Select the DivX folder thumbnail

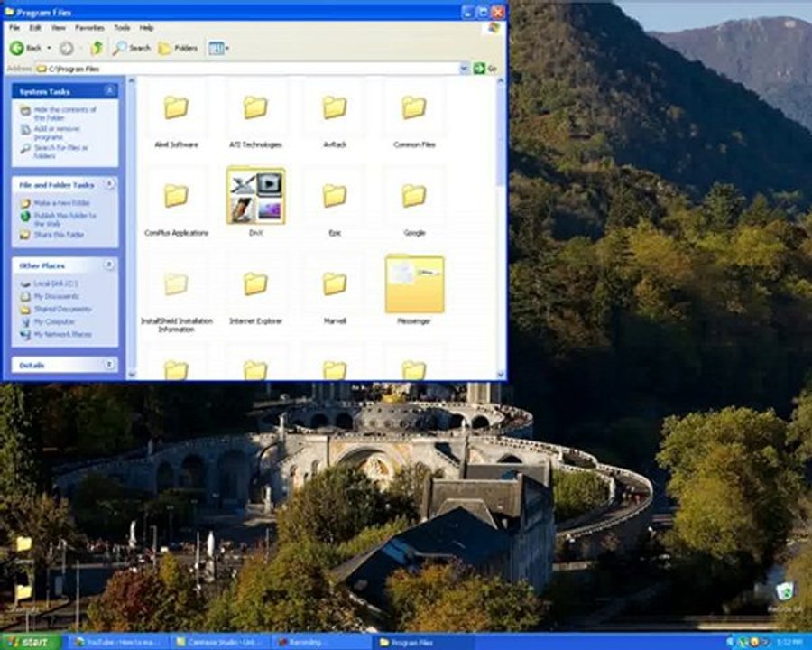(x=256, y=195)
